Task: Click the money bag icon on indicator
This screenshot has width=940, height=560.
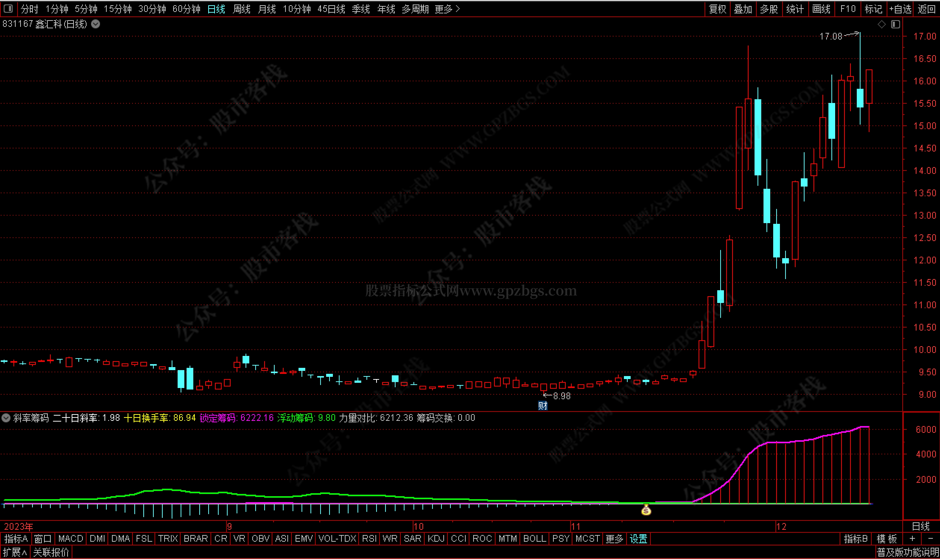Action: 646,510
